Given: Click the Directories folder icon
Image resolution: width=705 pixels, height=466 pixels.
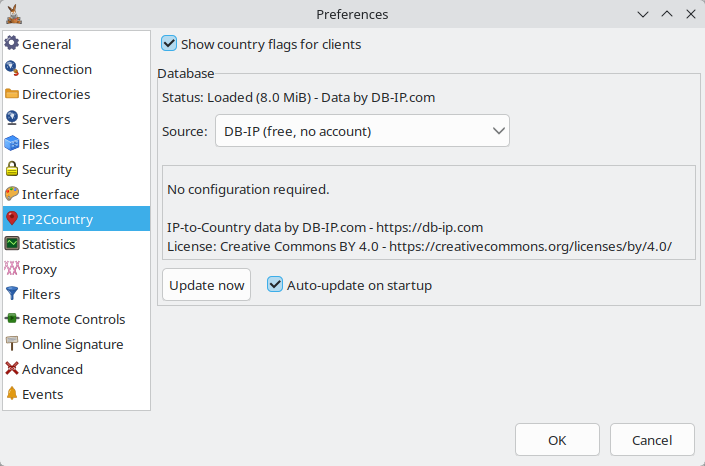Looking at the screenshot, I should [x=12, y=94].
